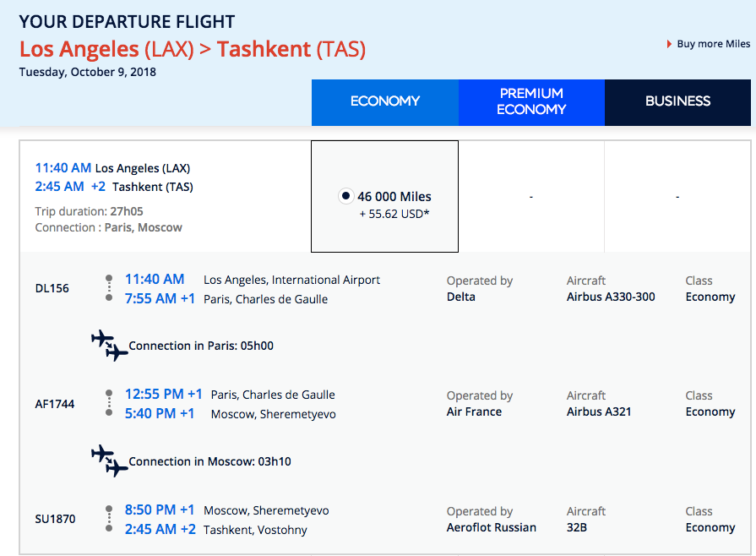Click the route dots icon beside SU1870
Screen dimensions: 756x556
(x=109, y=518)
